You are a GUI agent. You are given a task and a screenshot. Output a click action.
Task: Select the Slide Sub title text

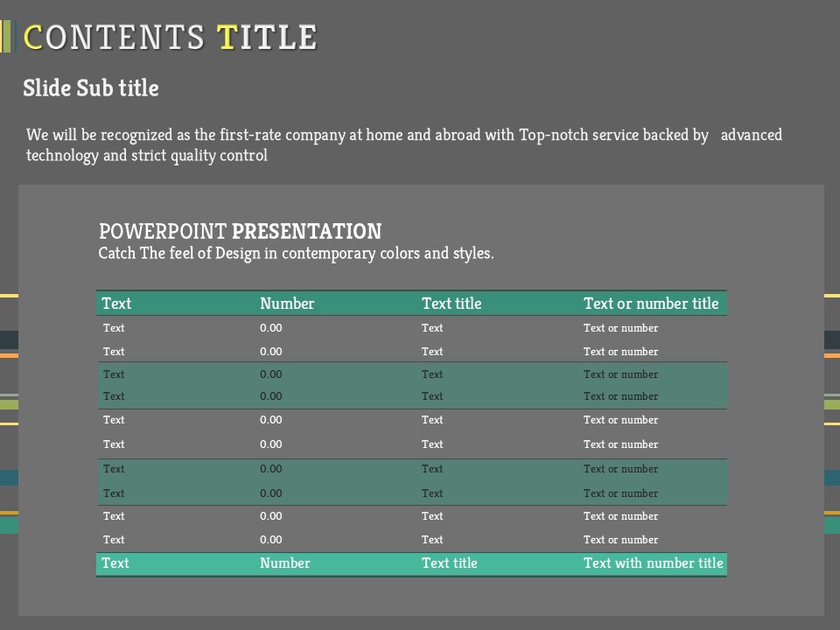[91, 88]
